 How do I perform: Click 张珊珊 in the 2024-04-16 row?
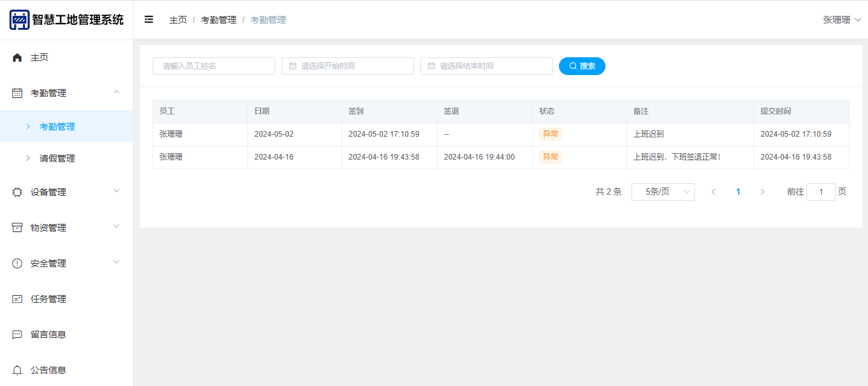tap(171, 157)
